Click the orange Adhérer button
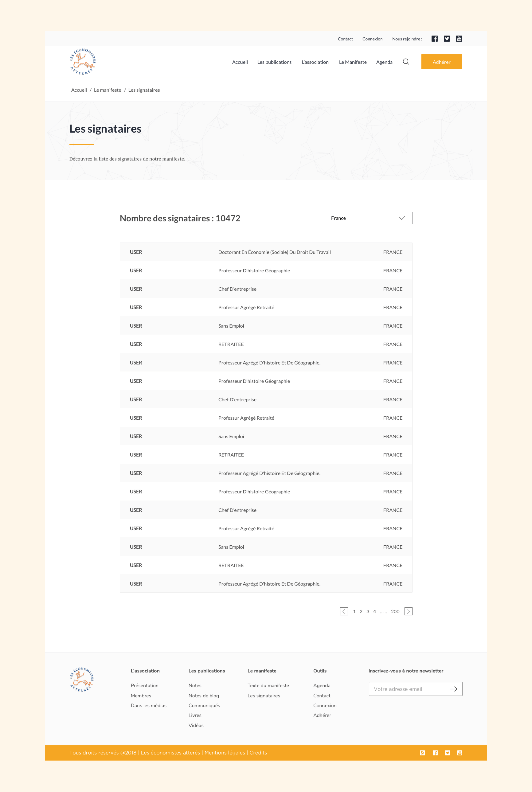This screenshot has width=532, height=792. 441,62
